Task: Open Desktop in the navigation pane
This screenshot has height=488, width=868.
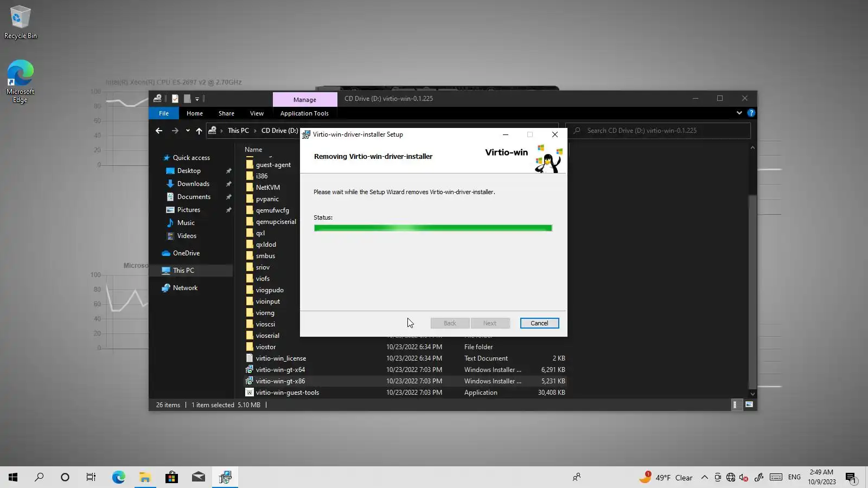Action: click(189, 171)
